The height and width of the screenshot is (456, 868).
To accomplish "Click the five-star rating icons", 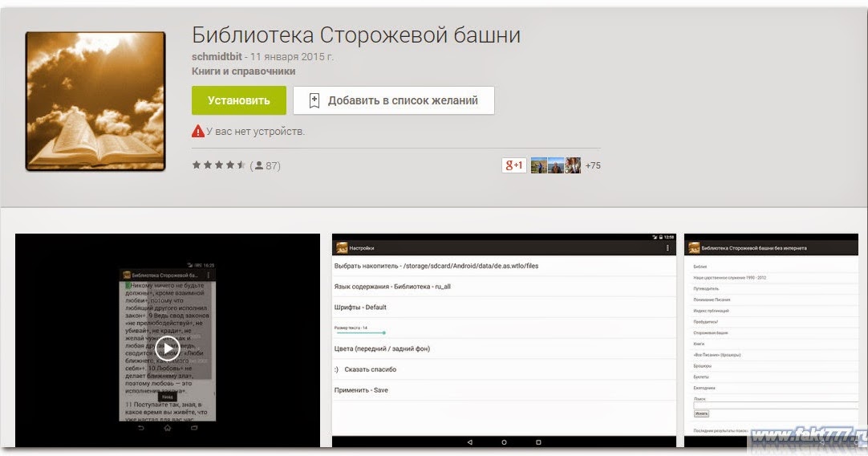I will 219,165.
